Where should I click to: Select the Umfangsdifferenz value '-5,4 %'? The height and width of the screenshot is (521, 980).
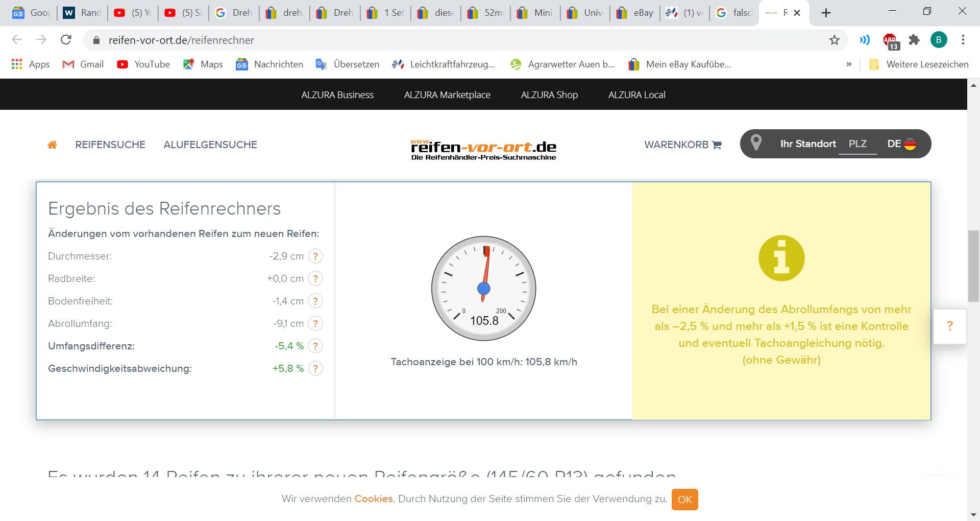point(289,346)
